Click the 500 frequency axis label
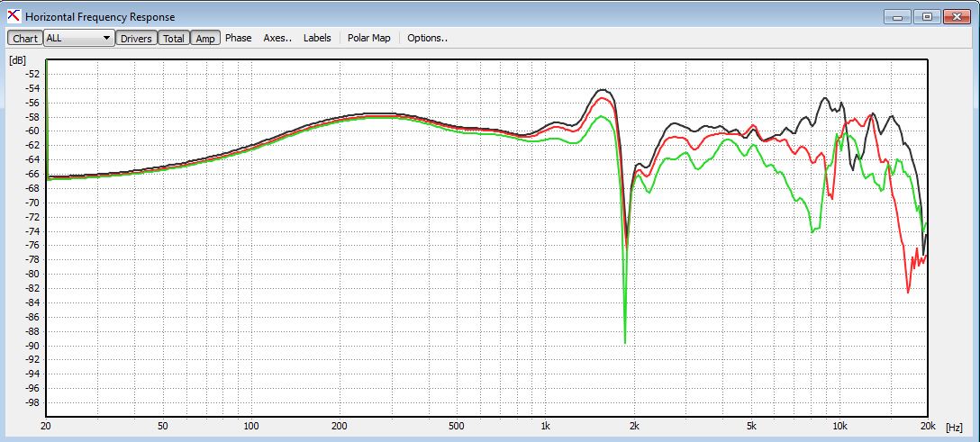The height and width of the screenshot is (442, 980). 457,427
